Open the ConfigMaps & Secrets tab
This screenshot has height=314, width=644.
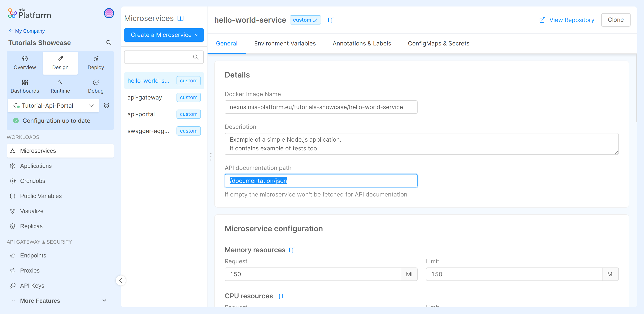(x=439, y=43)
